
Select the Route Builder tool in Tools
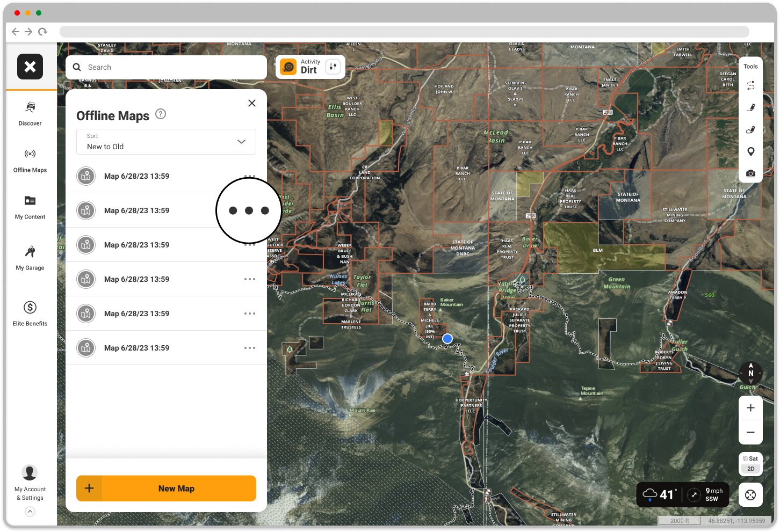pyautogui.click(x=751, y=85)
